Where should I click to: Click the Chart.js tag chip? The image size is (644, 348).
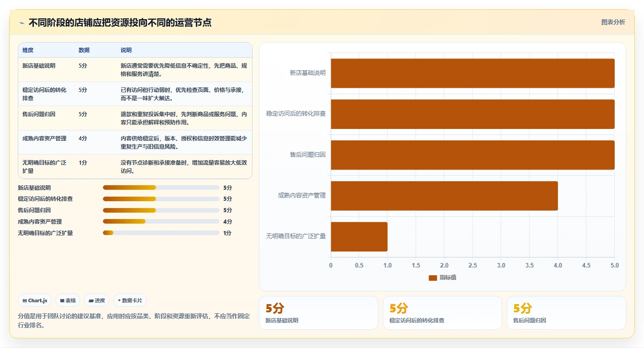pyautogui.click(x=35, y=300)
